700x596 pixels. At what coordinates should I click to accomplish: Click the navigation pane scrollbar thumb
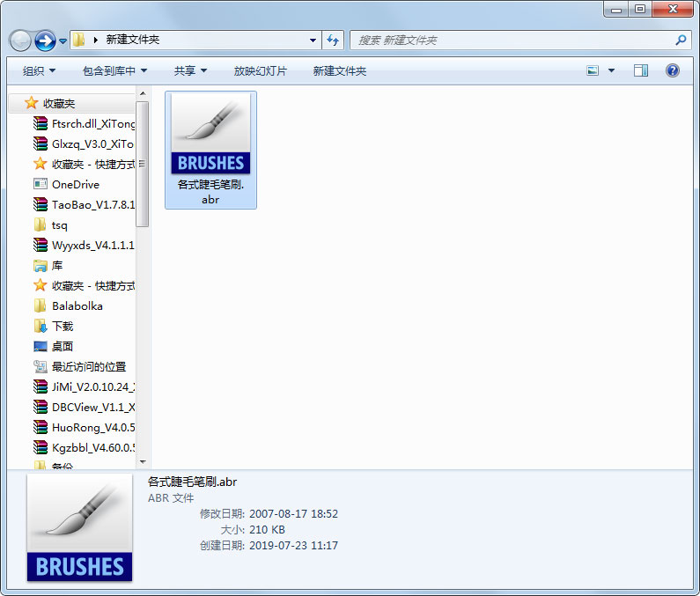(x=143, y=164)
